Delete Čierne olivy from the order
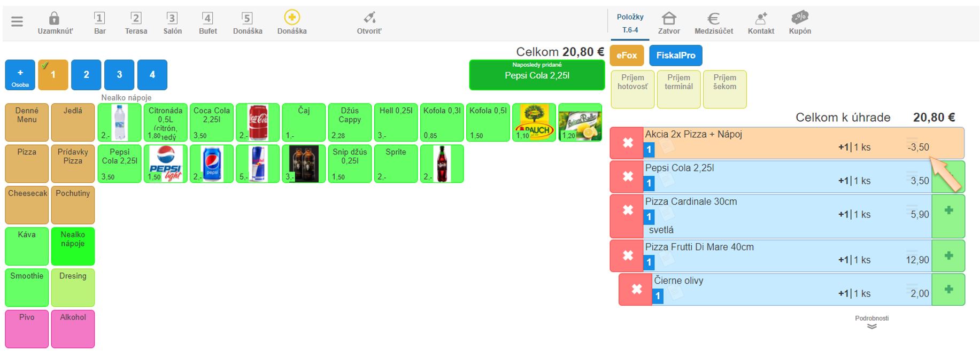Viewport: 980px width, 358px height. (x=636, y=290)
